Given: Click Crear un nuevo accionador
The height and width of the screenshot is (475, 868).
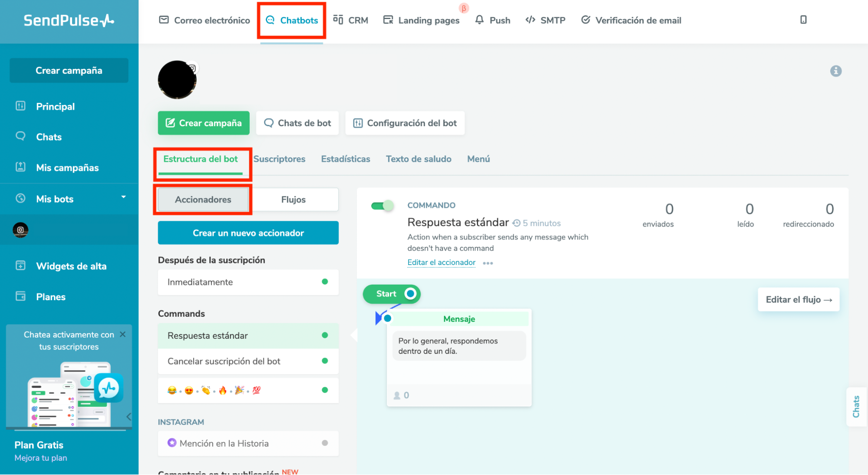Looking at the screenshot, I should pos(248,233).
